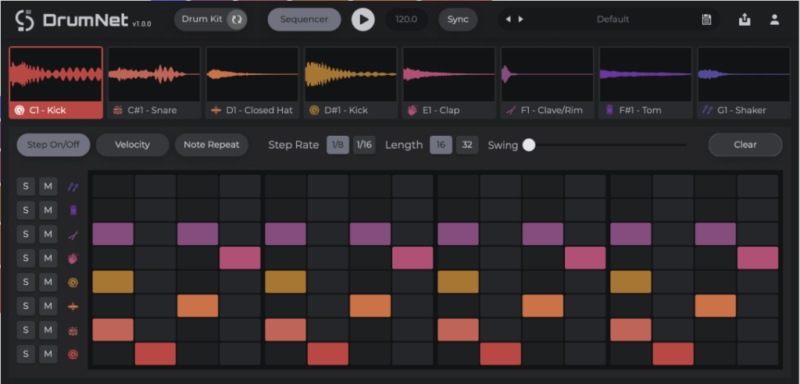Open the Default preset selector
800x384 pixels.
[613, 20]
